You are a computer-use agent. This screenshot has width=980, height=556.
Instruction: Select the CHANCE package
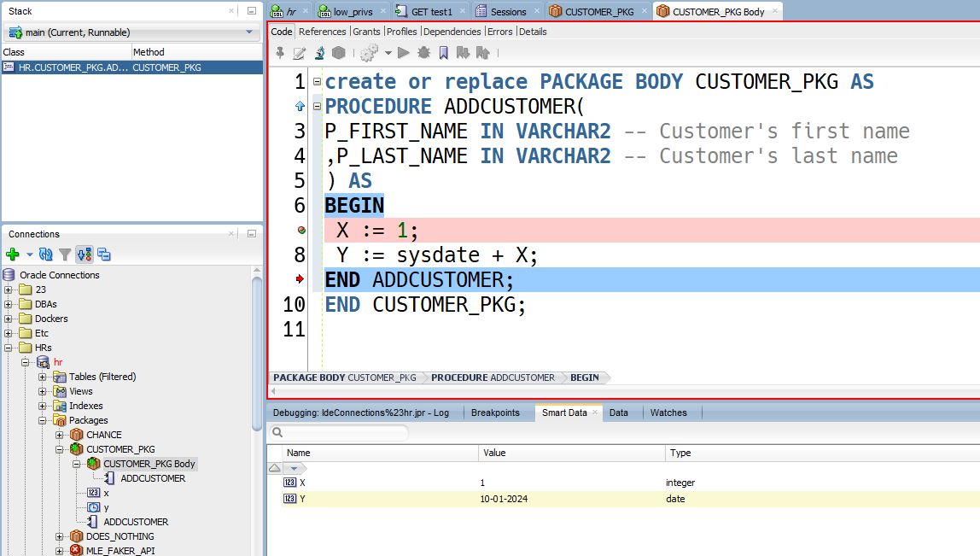coord(104,435)
